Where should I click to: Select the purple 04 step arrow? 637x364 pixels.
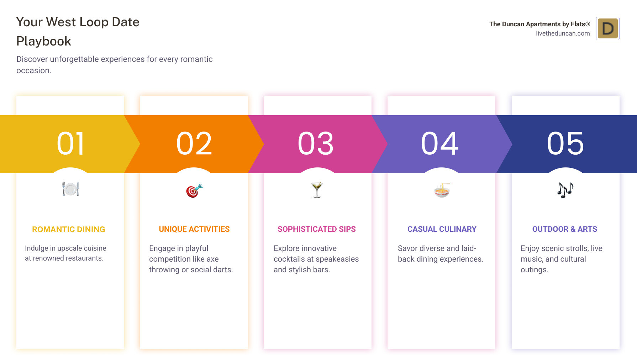[440, 144]
